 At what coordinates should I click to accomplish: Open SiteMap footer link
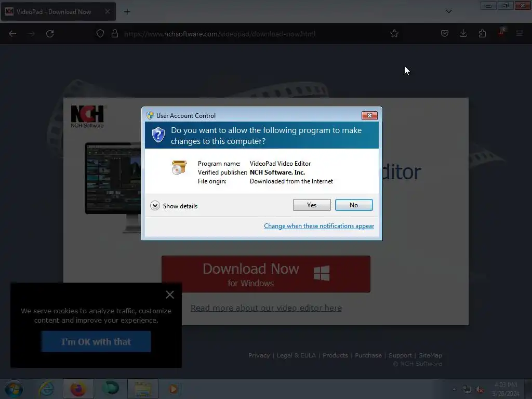(430, 355)
